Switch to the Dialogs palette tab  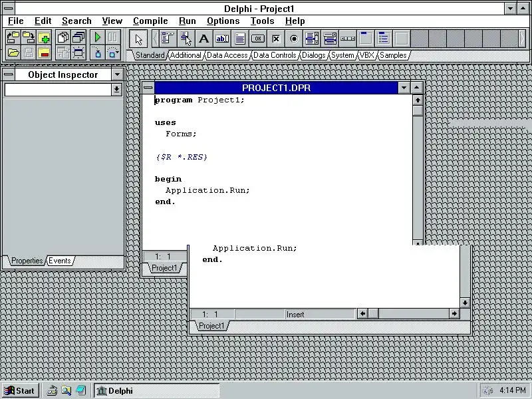click(313, 55)
